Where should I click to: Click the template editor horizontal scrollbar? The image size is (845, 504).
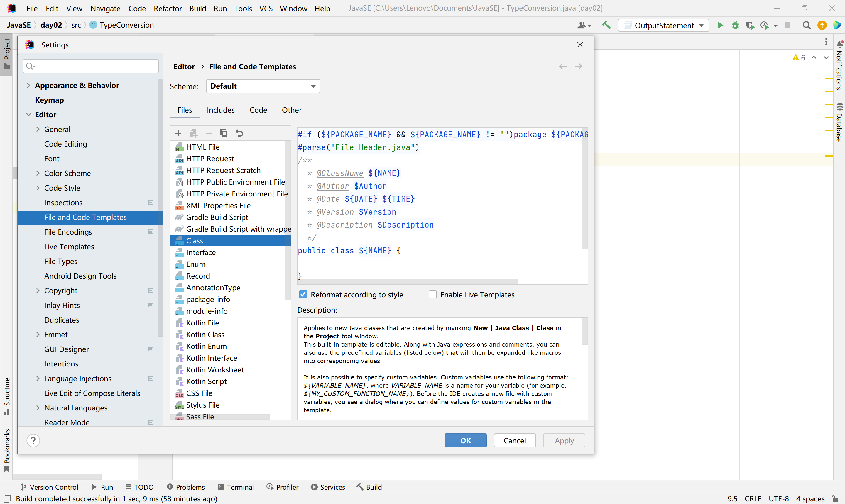click(408, 281)
